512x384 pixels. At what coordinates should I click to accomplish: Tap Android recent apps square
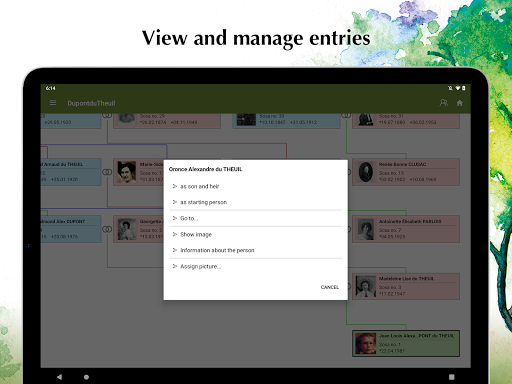point(452,377)
